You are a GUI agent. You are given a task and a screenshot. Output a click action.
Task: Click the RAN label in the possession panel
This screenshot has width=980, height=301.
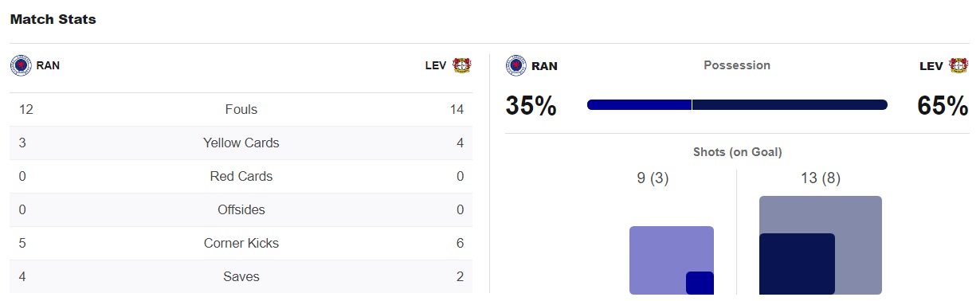point(544,66)
